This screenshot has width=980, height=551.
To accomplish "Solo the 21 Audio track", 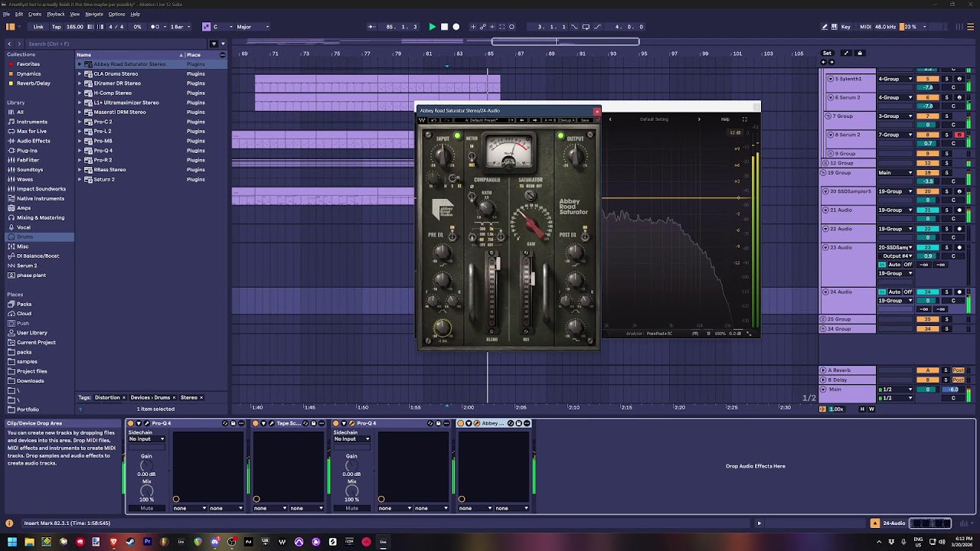I will 947,210.
